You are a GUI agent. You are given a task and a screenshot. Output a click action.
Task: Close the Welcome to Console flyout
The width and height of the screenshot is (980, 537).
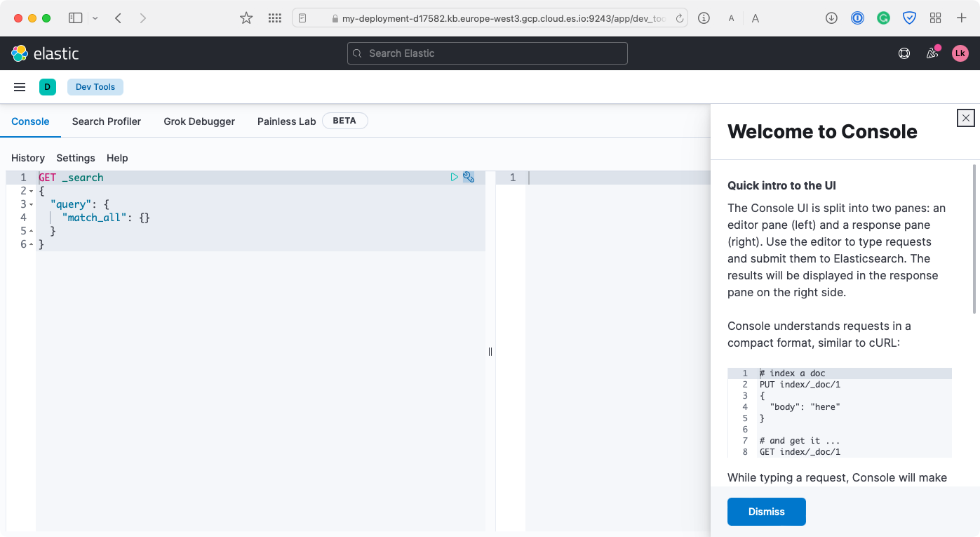coord(966,118)
